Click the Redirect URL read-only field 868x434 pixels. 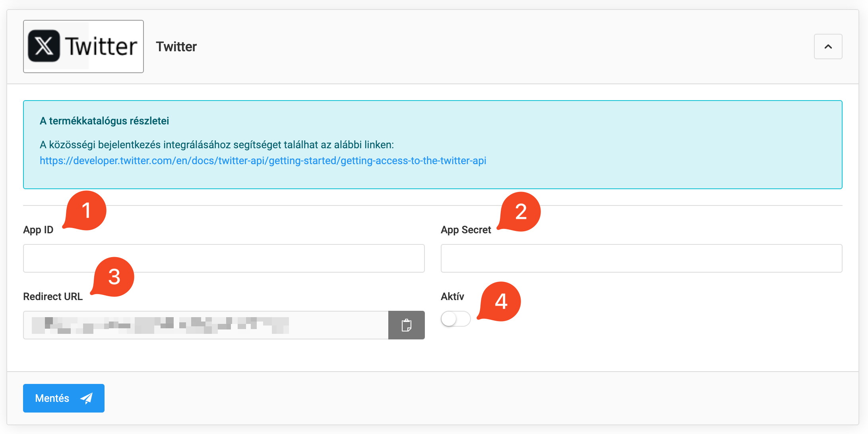(206, 325)
